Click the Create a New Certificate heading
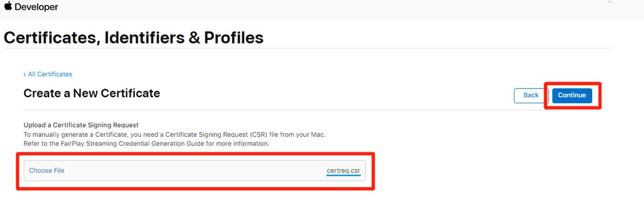This screenshot has height=201, width=644. click(92, 93)
